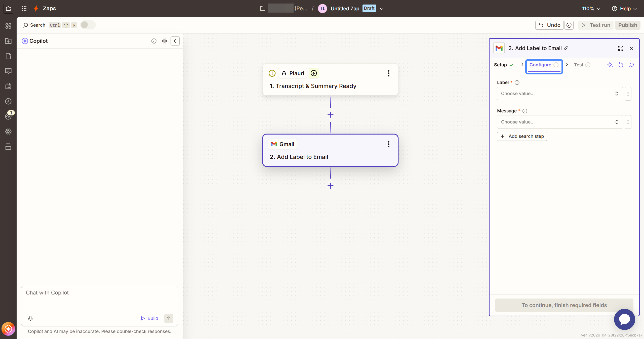Image resolution: width=644 pixels, height=339 pixels.
Task: Open the history clock sidebar icon
Action: tap(8, 101)
